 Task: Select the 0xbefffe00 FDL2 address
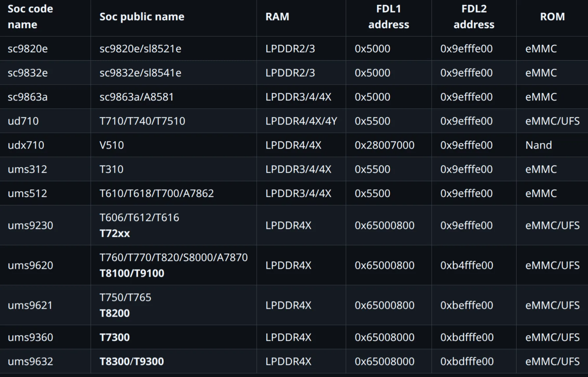point(467,305)
